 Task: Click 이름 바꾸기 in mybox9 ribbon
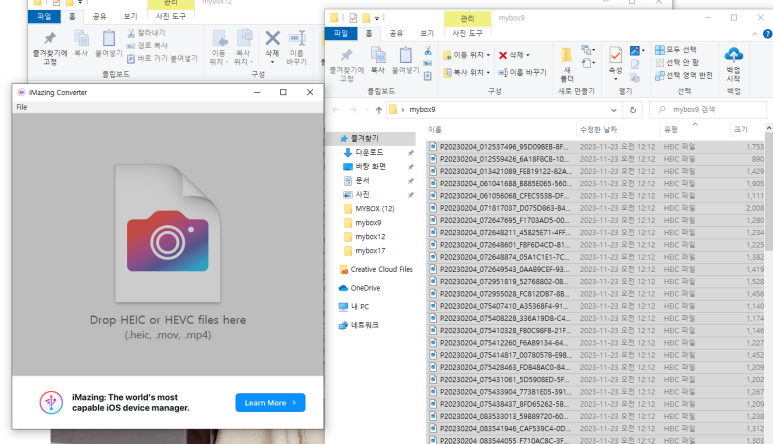(x=522, y=72)
